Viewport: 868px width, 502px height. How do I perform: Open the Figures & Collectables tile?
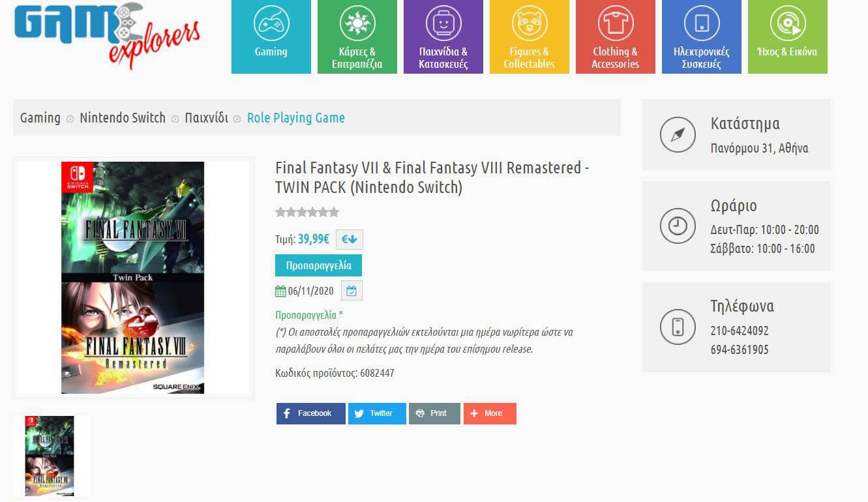click(x=530, y=37)
